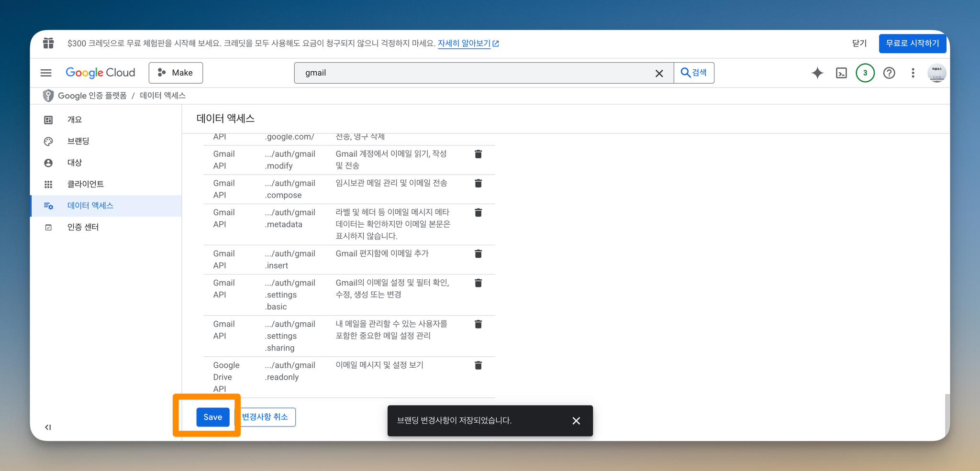Dismiss the banner with 닫기
Viewport: 980px width, 471px height.
pos(859,43)
